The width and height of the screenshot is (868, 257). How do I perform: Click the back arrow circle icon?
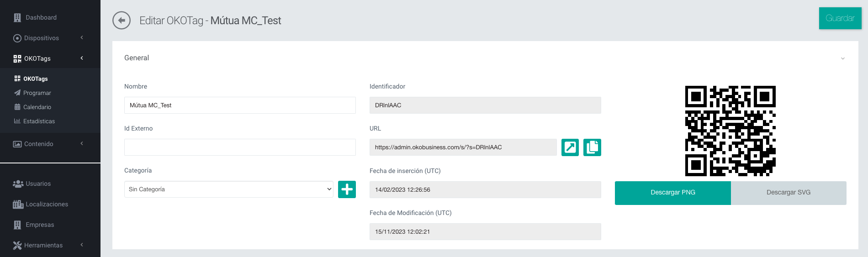tap(122, 21)
